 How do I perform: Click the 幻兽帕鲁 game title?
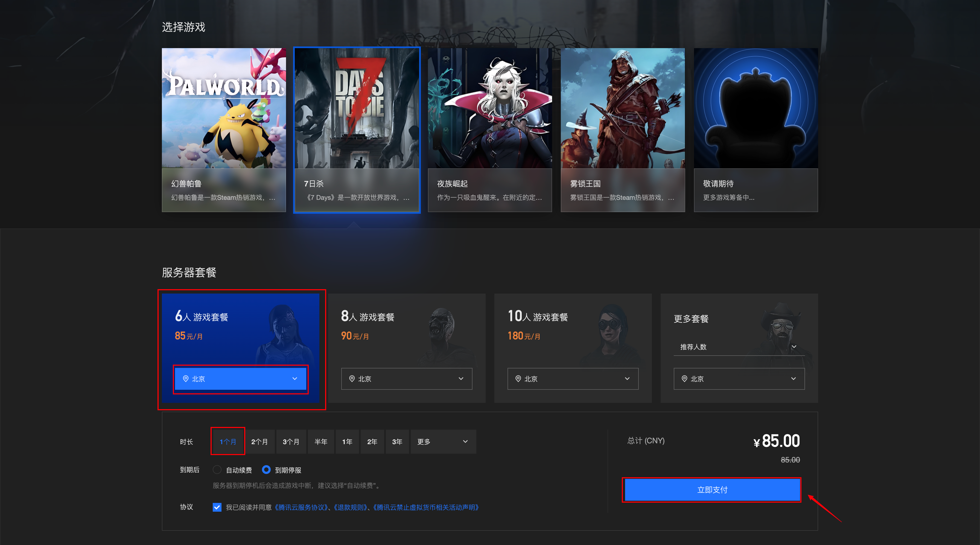point(186,184)
